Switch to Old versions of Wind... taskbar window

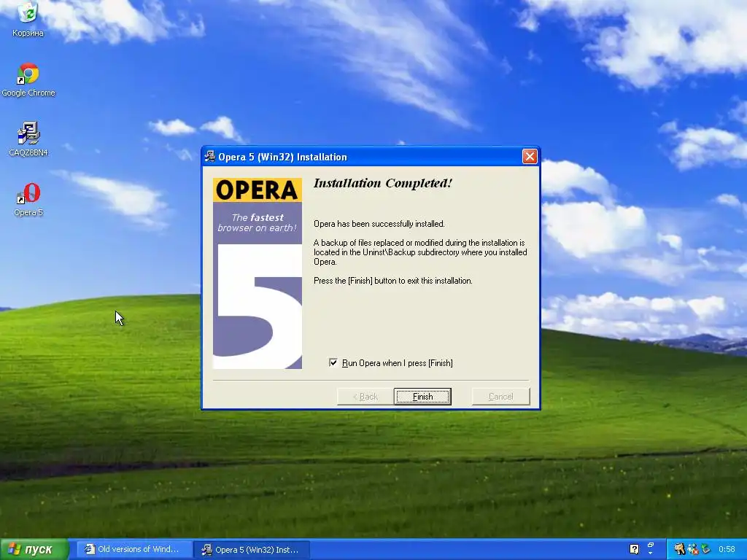(133, 550)
